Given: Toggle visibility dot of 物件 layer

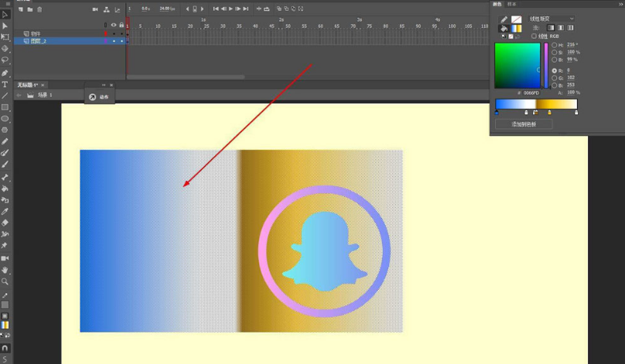Looking at the screenshot, I should click(x=114, y=34).
